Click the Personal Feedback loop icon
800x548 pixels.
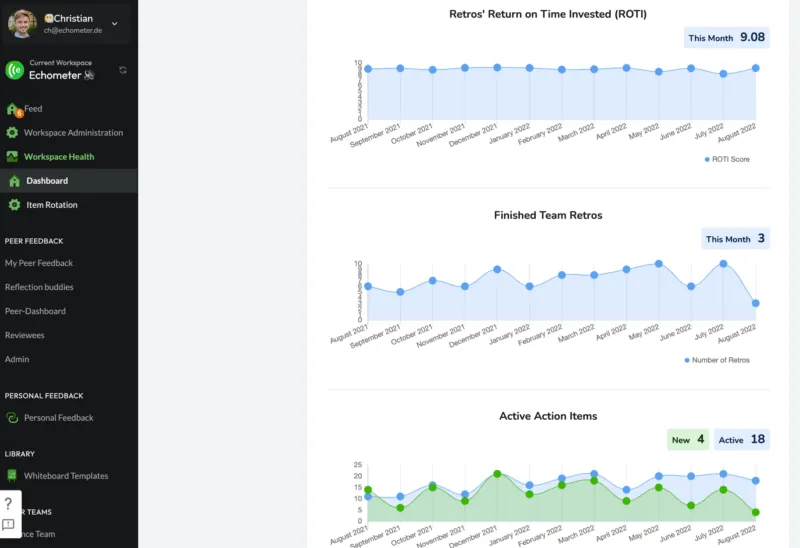coord(12,418)
